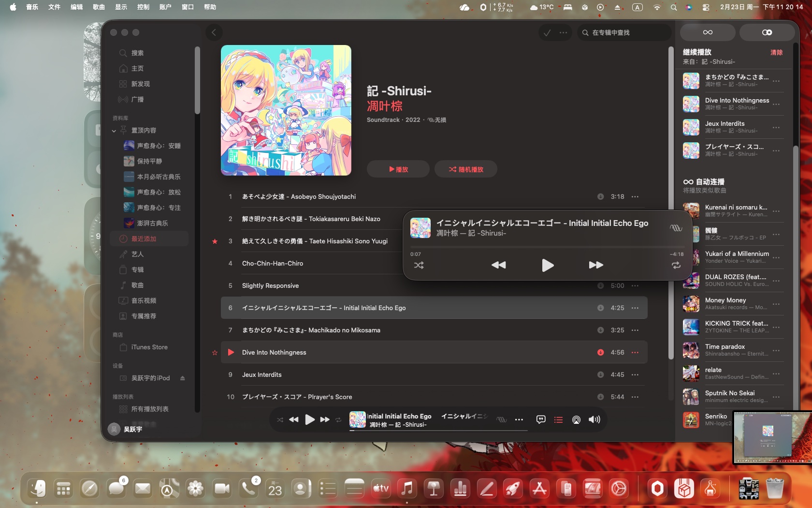
Task: Open the 编辑 menu
Action: 76,7
